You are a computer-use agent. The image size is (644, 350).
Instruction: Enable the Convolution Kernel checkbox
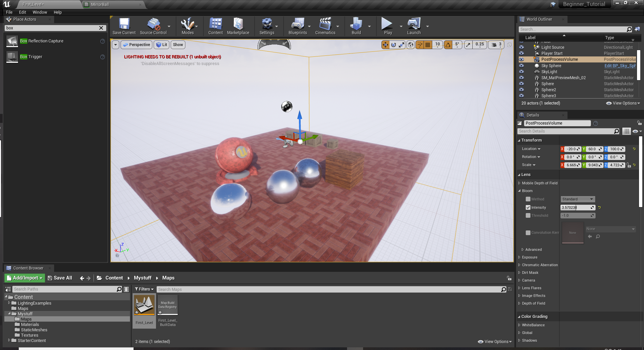(x=528, y=233)
